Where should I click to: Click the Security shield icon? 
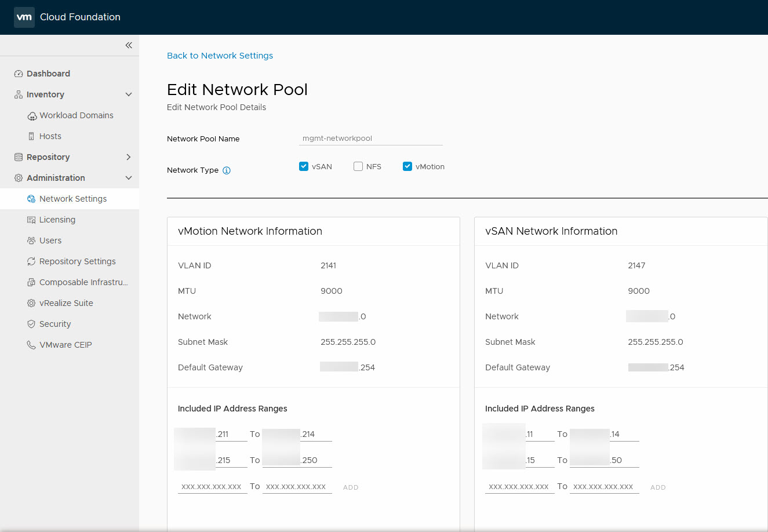31,324
